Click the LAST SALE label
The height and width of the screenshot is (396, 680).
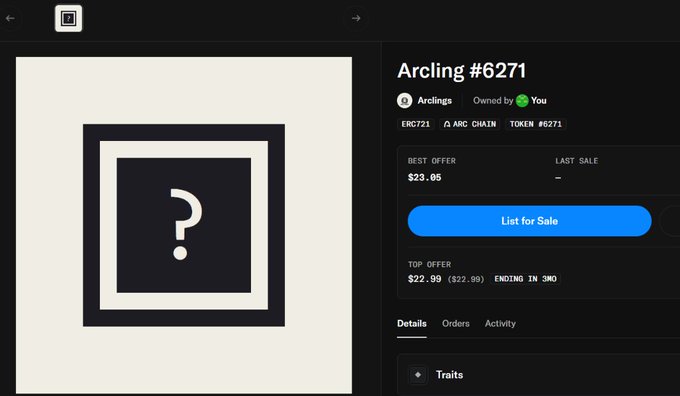tap(576, 161)
